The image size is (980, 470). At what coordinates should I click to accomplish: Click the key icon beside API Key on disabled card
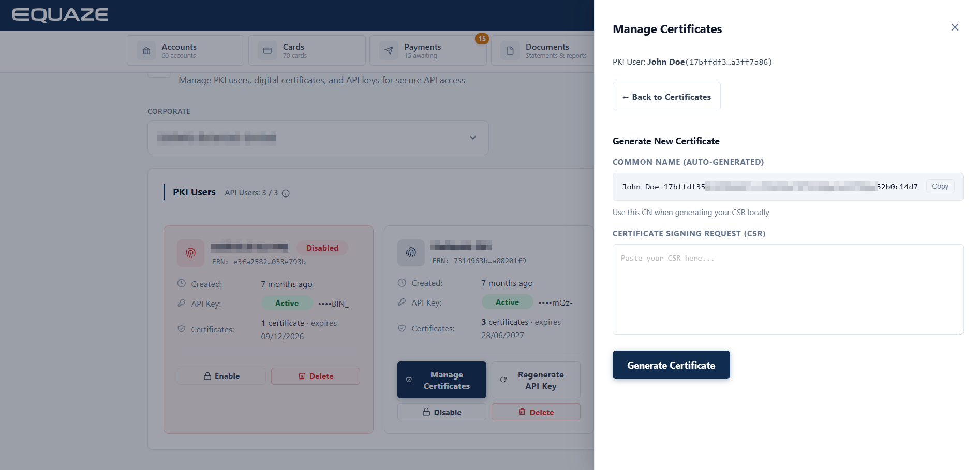pos(181,303)
